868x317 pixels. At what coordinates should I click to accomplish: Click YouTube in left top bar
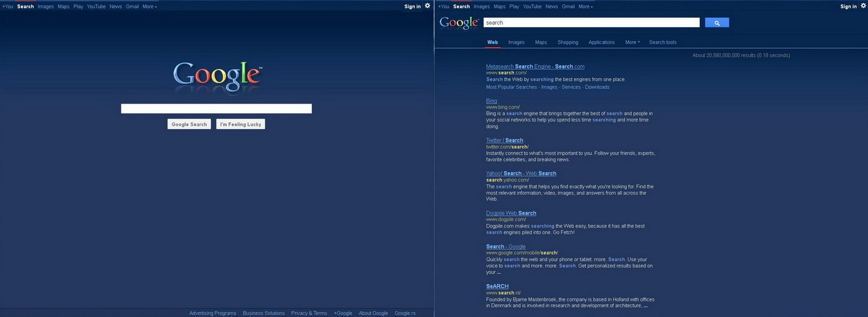pos(96,6)
